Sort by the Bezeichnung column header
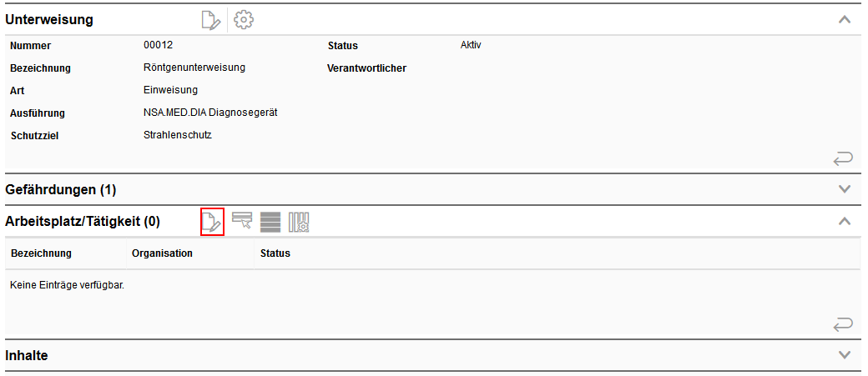Screen dimensions: 868x376 tap(41, 253)
